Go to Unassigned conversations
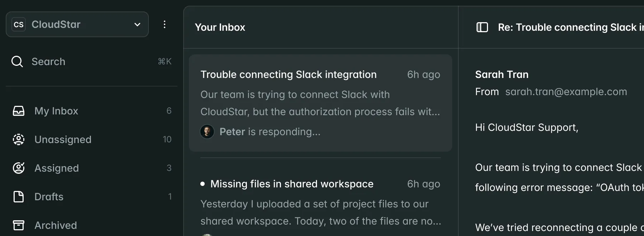 click(x=63, y=139)
